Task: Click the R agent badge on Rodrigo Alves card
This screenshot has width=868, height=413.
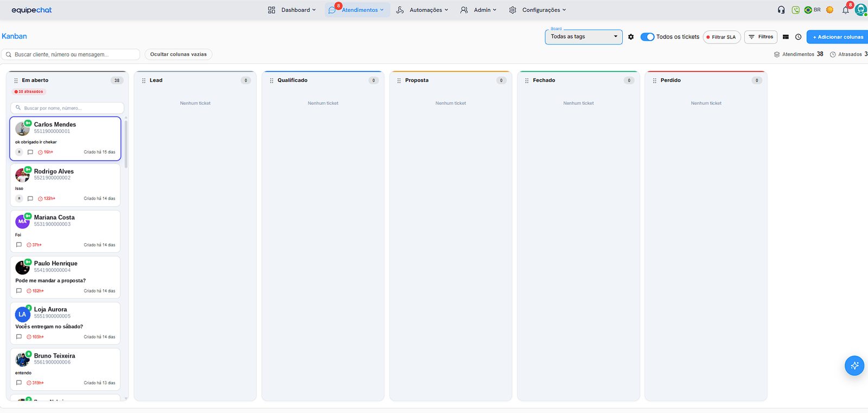Action: pos(19,199)
